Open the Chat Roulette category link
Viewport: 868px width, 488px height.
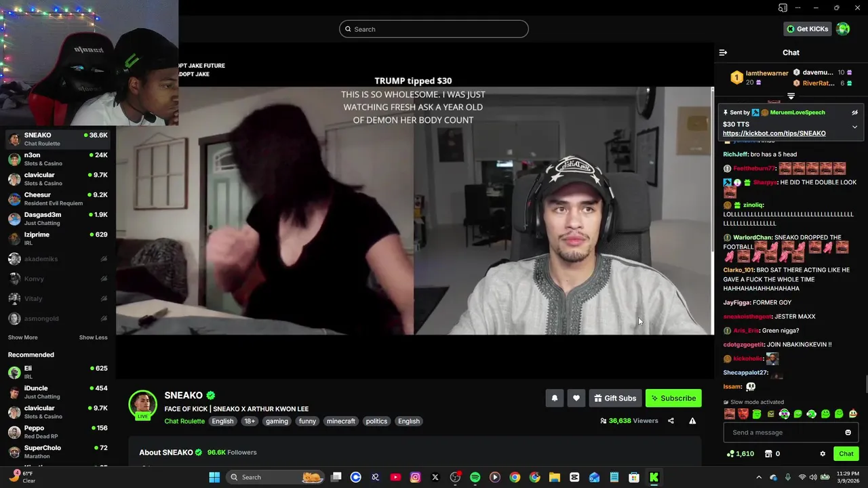coord(184,421)
